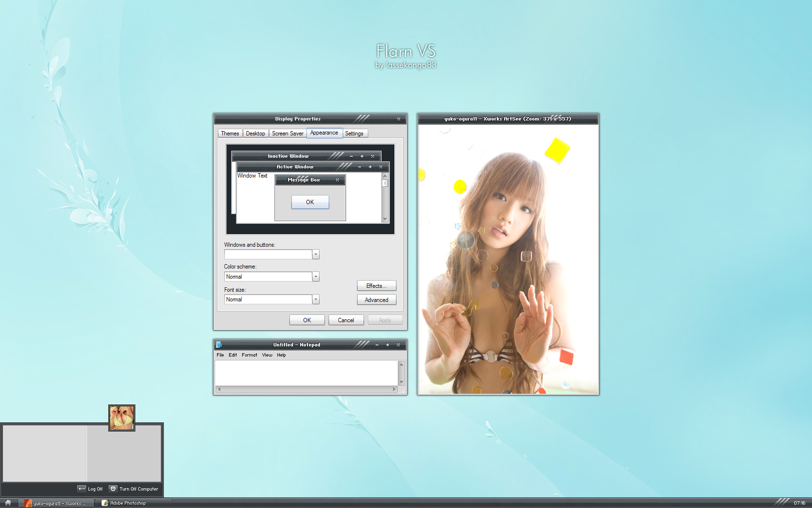Switch to the Settings tab
Image resolution: width=812 pixels, height=508 pixels.
click(x=354, y=134)
